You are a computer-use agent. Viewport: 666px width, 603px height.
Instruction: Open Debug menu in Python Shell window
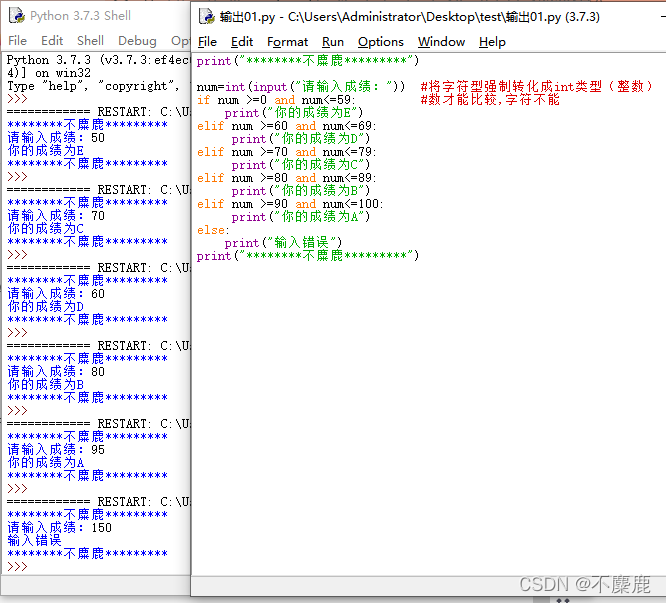click(137, 40)
